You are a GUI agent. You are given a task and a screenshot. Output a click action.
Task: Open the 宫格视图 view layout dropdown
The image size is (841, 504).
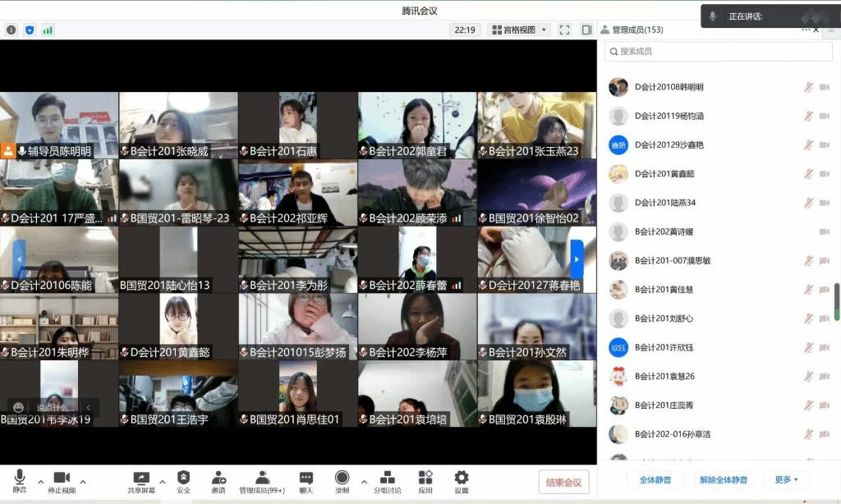519,30
